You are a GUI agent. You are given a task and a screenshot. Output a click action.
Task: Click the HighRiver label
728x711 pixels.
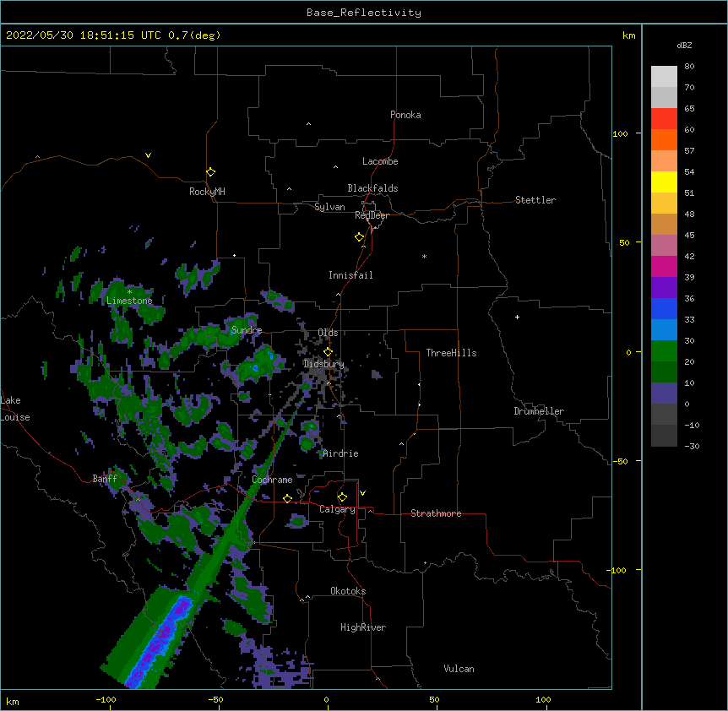[363, 627]
